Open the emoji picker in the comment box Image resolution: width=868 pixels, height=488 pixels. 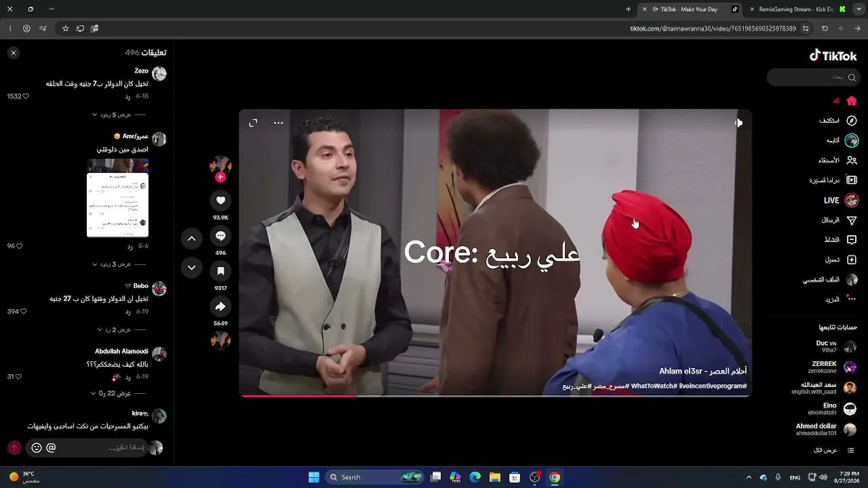(37, 448)
